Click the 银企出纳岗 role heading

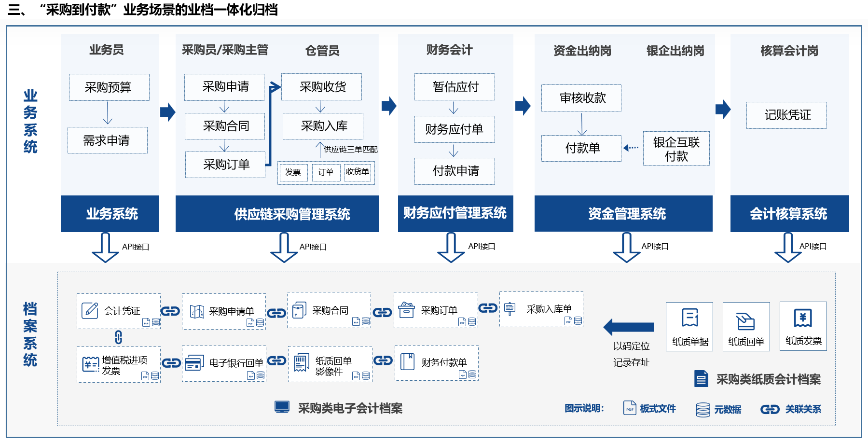click(675, 51)
